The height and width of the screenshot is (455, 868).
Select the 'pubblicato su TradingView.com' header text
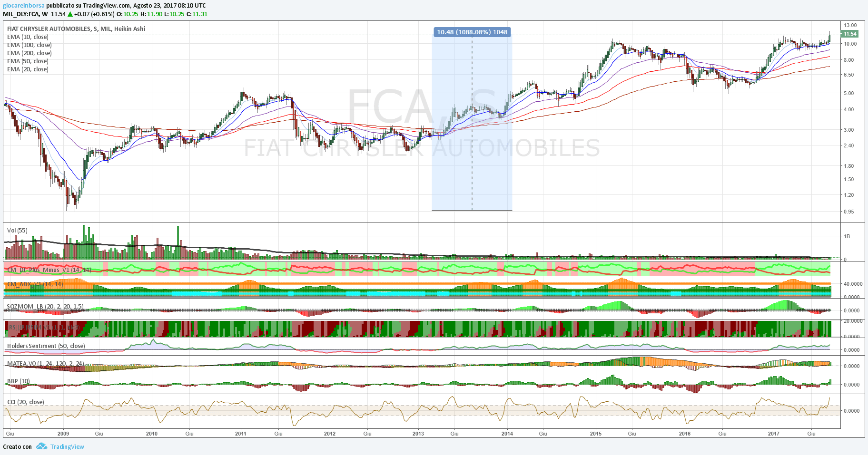pos(88,5)
